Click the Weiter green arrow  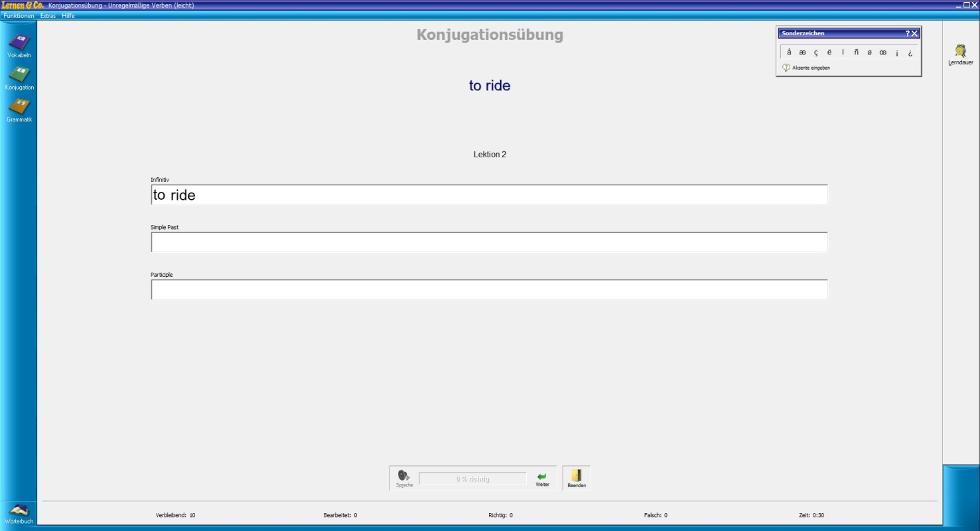[x=542, y=478]
